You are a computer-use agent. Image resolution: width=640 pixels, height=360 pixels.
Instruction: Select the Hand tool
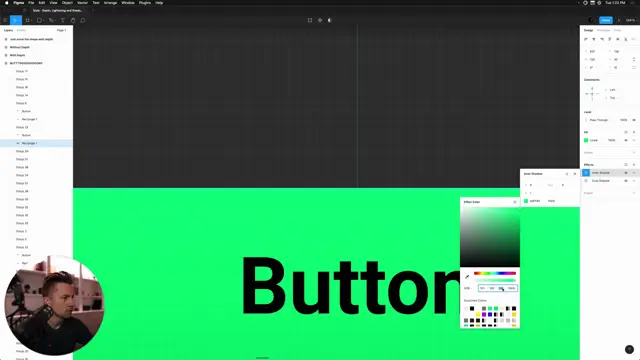tap(73, 20)
